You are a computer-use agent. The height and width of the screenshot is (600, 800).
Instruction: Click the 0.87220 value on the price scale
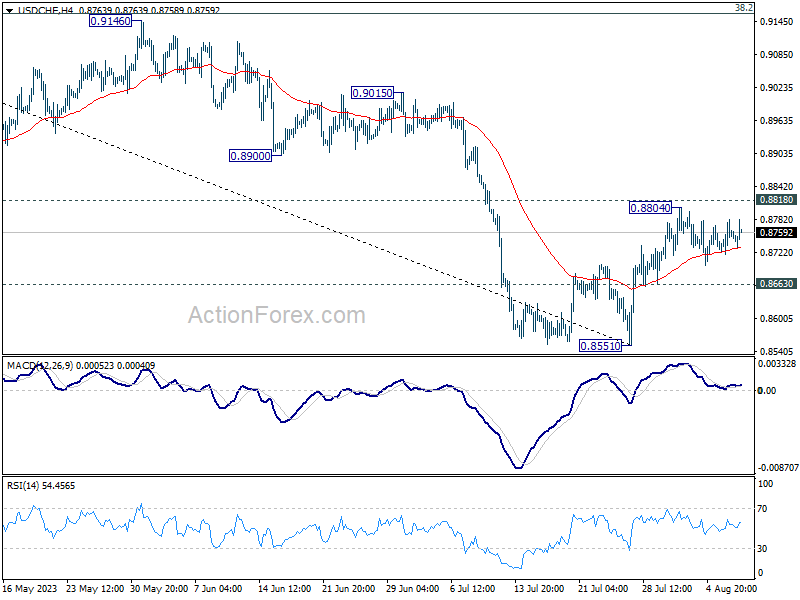(777, 253)
